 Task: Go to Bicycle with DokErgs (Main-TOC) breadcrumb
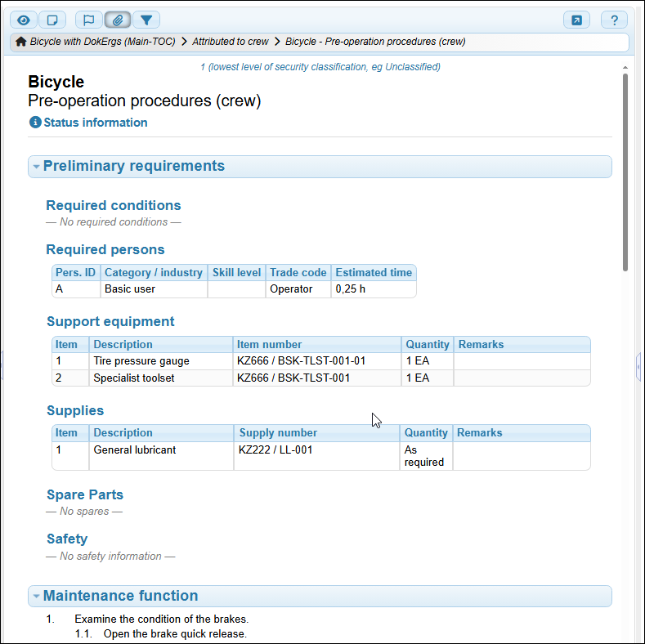tap(102, 42)
